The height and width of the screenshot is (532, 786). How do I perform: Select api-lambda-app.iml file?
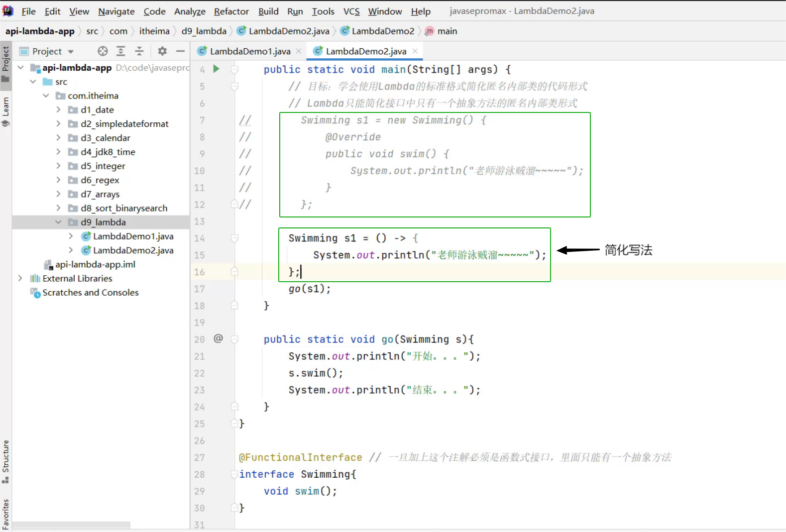coord(90,264)
